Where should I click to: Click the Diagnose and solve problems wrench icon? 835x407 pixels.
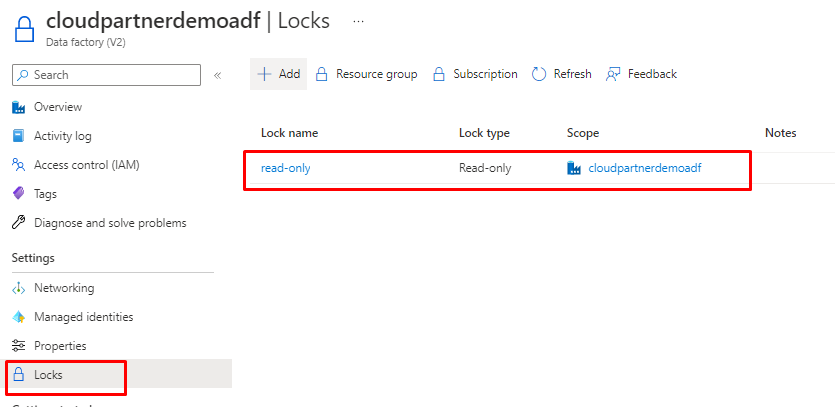(x=18, y=223)
